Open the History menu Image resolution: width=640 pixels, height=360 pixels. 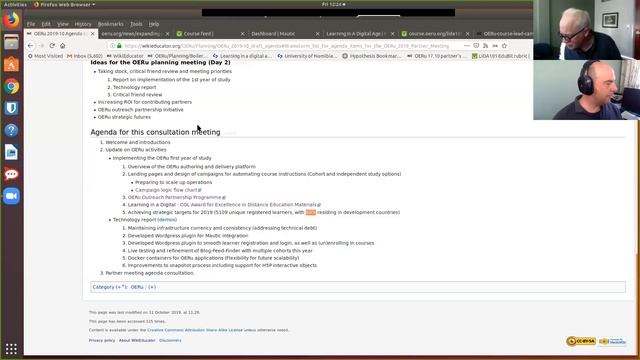pos(83,24)
